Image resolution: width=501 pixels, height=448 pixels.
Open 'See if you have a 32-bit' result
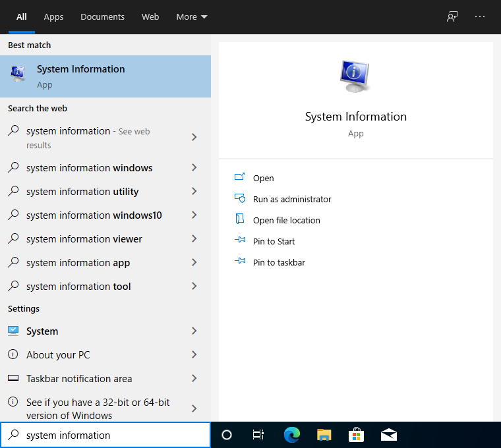[x=105, y=408]
